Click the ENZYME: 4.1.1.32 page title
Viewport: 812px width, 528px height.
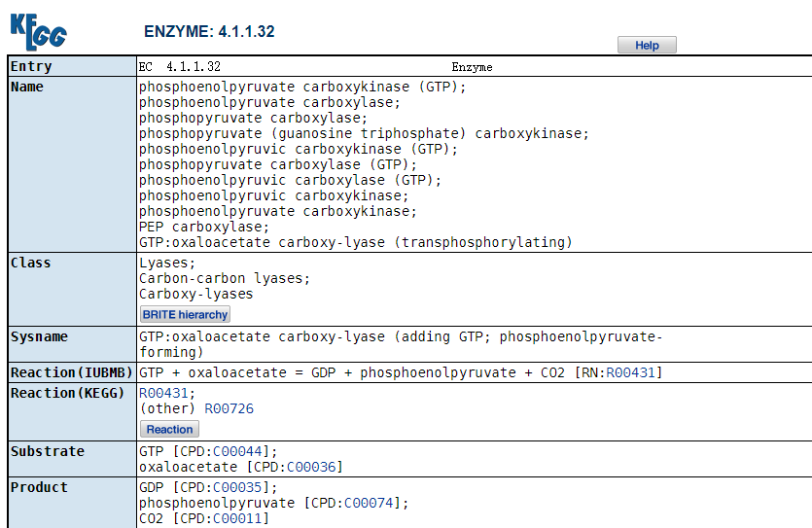[x=209, y=31]
